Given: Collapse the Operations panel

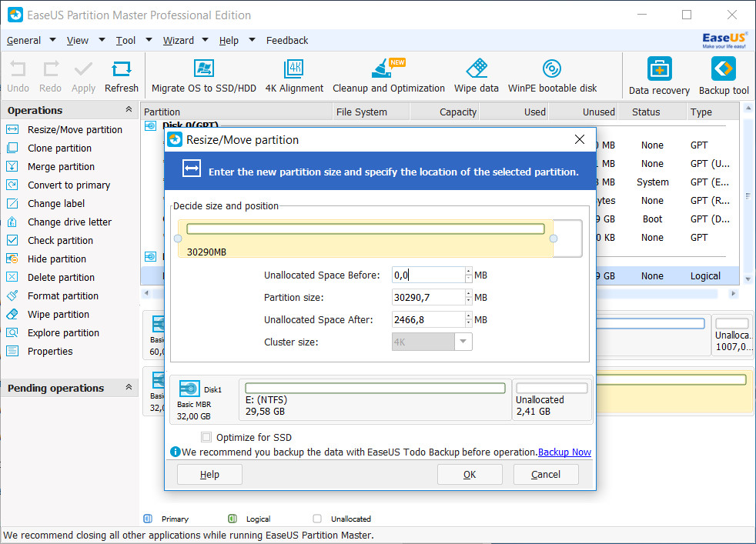Looking at the screenshot, I should click(x=129, y=109).
